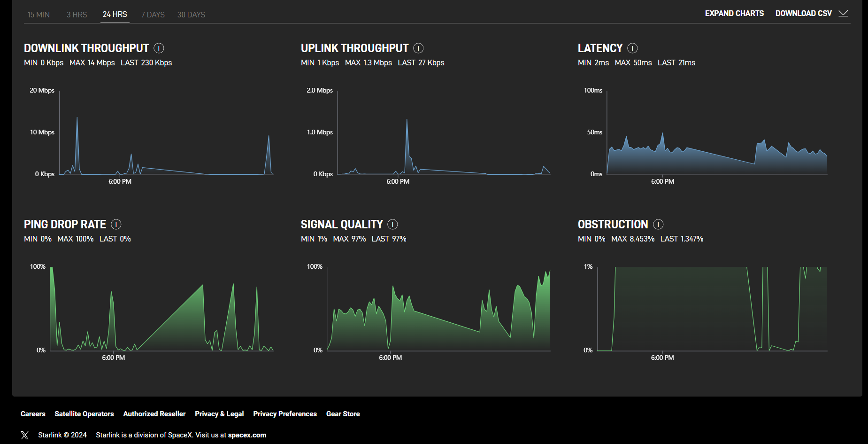The height and width of the screenshot is (444, 868).
Task: Click the 'MAX 50ms' latency value
Action: pyautogui.click(x=633, y=63)
